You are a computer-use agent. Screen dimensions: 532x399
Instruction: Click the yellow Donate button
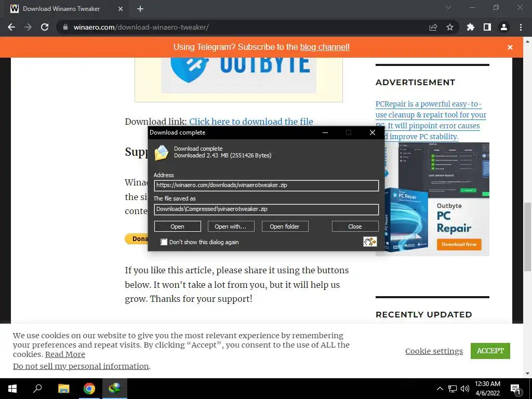[x=137, y=239]
